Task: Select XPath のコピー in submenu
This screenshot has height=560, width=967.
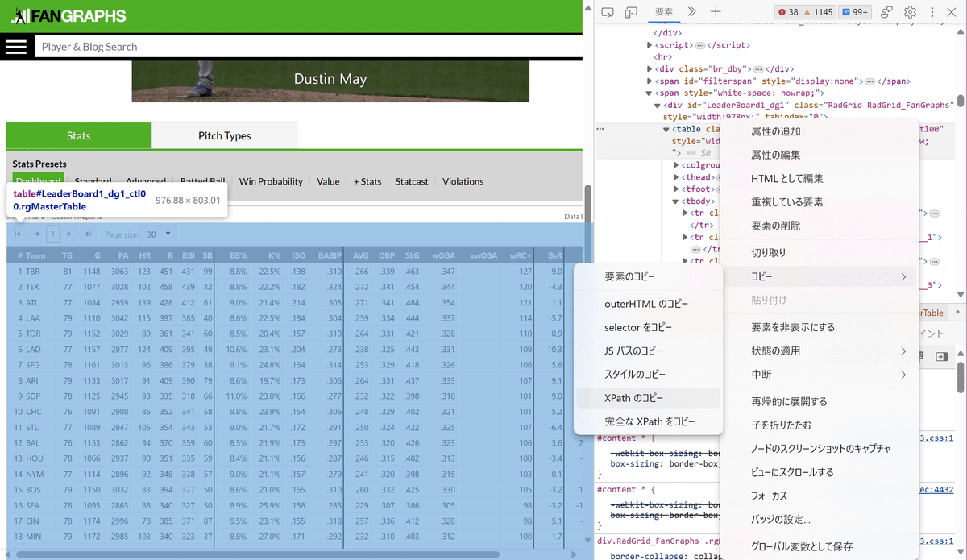Action: [x=649, y=398]
